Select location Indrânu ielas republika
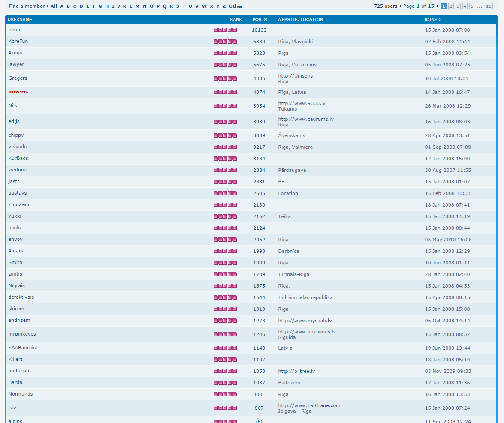This screenshot has height=423, width=504. [x=305, y=297]
